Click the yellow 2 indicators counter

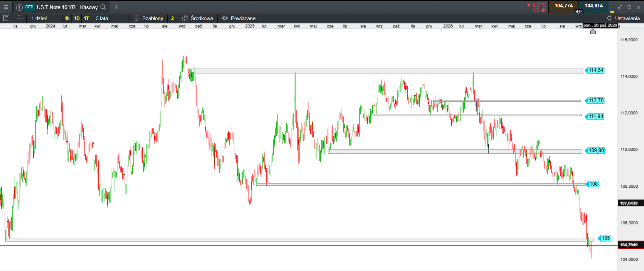tap(173, 18)
